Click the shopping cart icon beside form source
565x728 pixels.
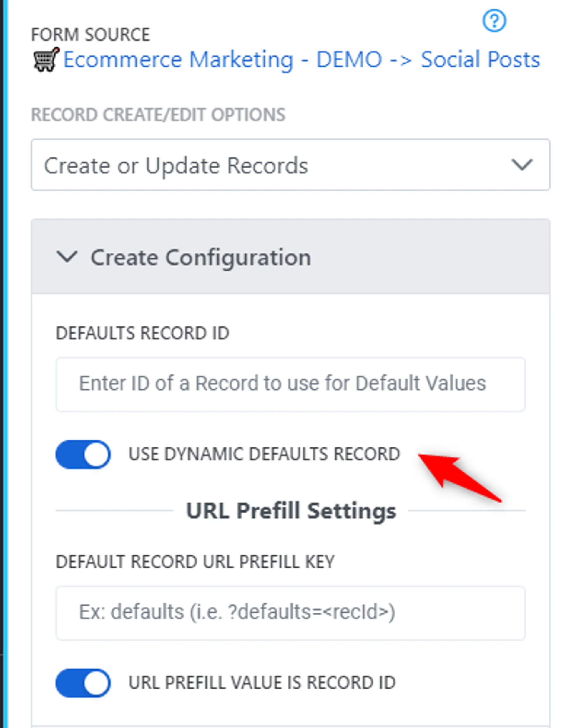[46, 59]
